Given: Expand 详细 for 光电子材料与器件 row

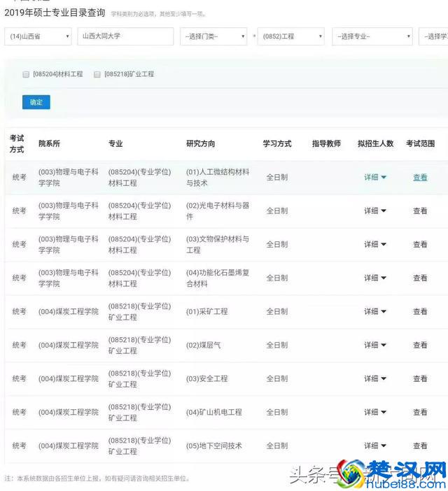Looking at the screenshot, I should click(x=375, y=211).
